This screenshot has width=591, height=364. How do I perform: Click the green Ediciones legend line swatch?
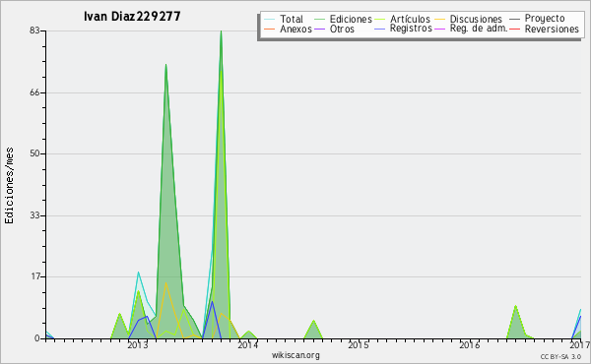tap(319, 19)
